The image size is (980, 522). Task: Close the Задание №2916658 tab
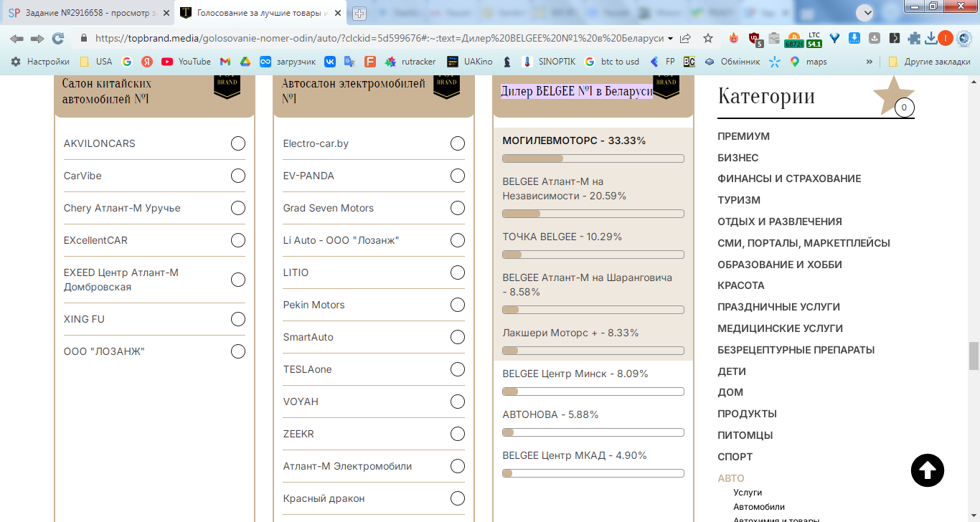pos(166,13)
